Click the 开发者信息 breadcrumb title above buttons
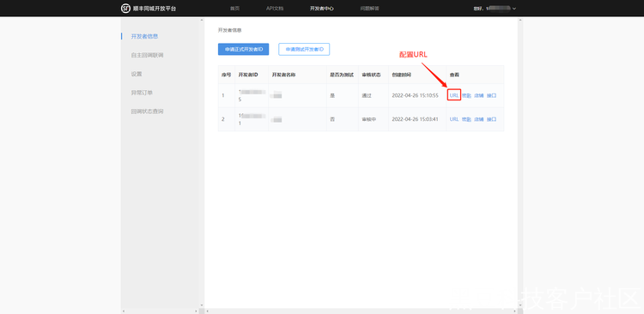 pyautogui.click(x=229, y=30)
